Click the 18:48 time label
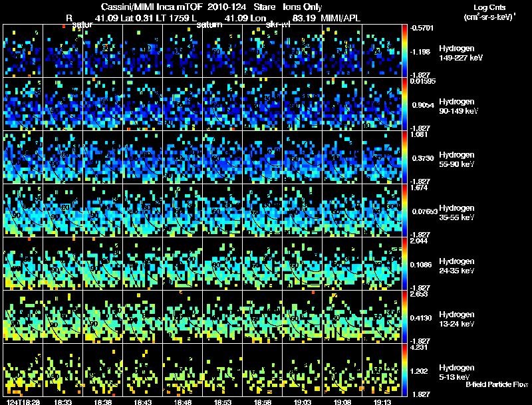Screen dimensions: 532x405 pyautogui.click(x=182, y=402)
